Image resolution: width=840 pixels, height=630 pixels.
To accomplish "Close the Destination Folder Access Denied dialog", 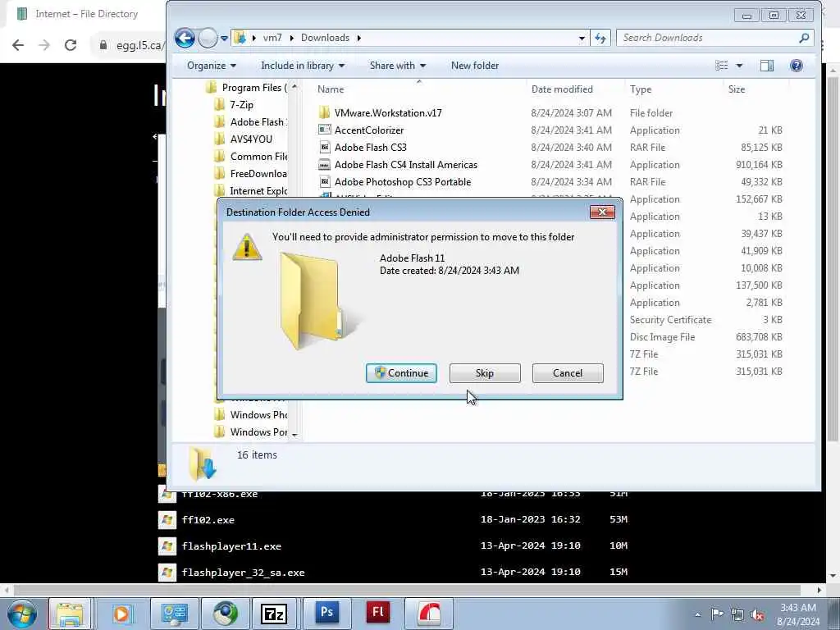I will click(601, 212).
